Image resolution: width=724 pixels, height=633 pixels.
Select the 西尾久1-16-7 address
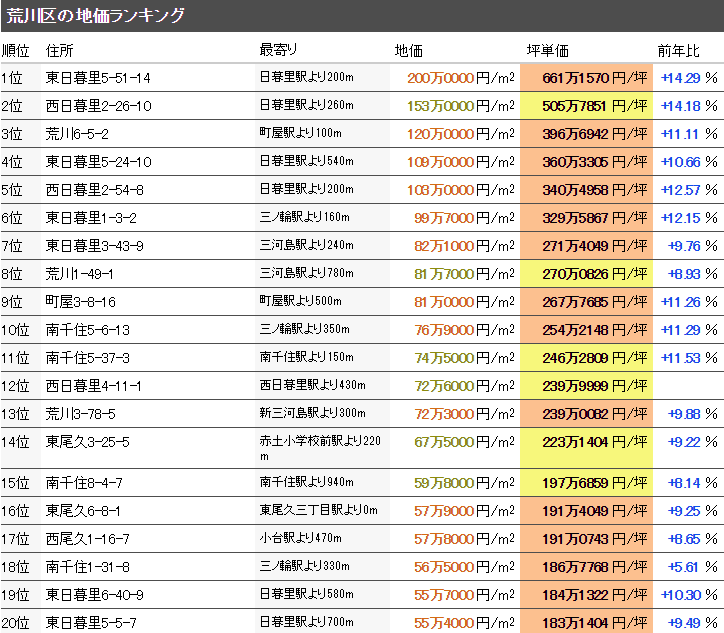tap(88, 539)
